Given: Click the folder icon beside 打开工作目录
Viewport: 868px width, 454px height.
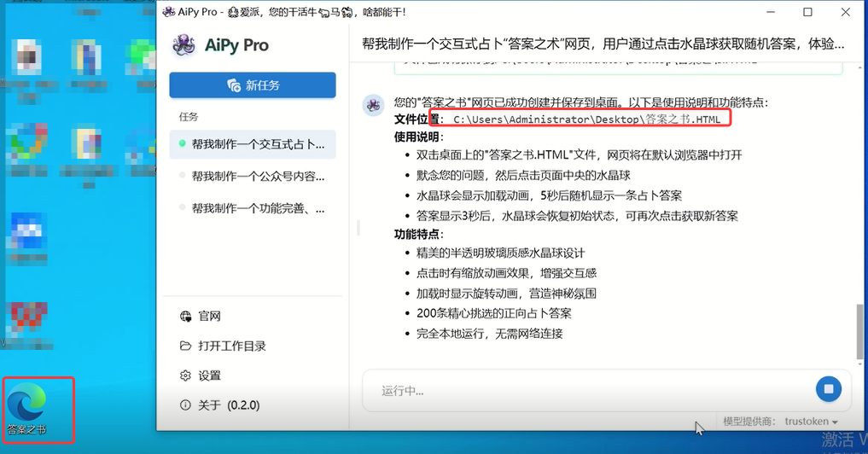Looking at the screenshot, I should (185, 346).
